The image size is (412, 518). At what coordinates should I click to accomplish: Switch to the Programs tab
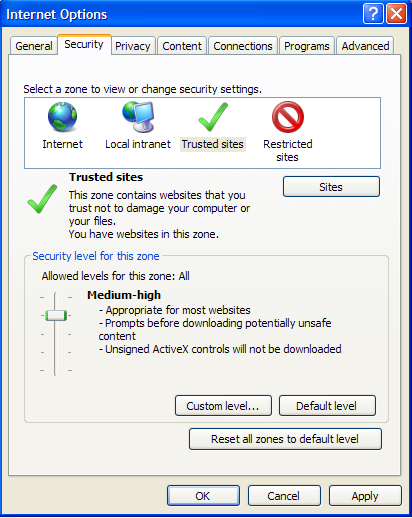307,46
